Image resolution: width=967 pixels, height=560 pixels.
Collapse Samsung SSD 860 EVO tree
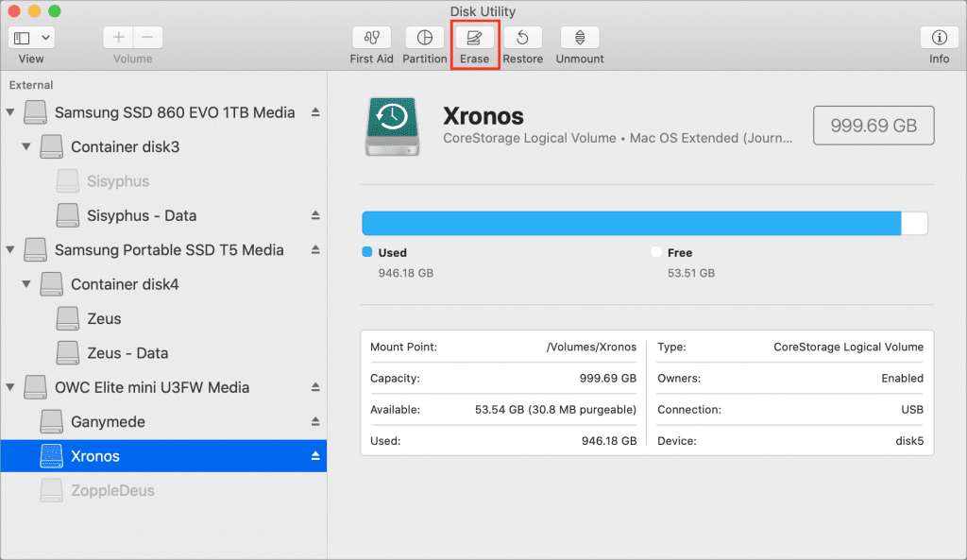(x=10, y=112)
